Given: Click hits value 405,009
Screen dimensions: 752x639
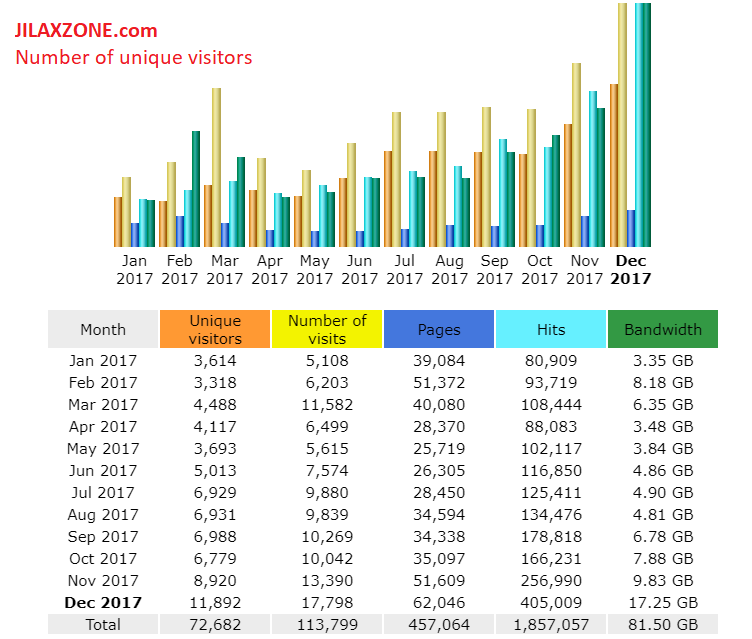Looking at the screenshot, I should [x=551, y=603].
